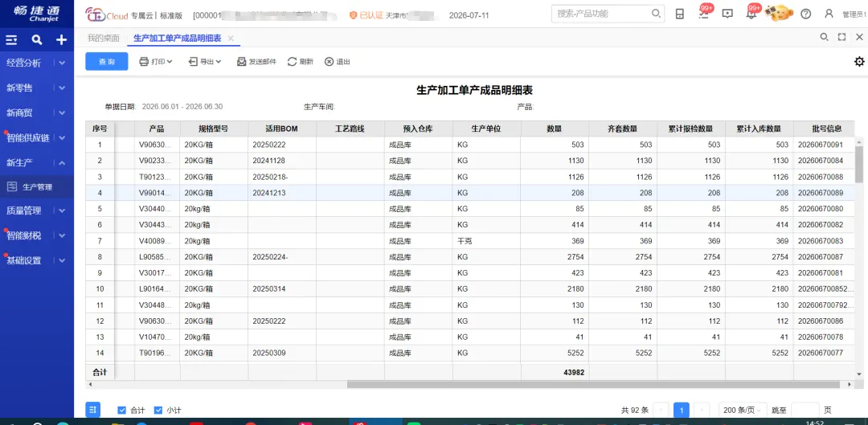The image size is (868, 425).
Task: Click the 打印 printer icon
Action: (143, 61)
